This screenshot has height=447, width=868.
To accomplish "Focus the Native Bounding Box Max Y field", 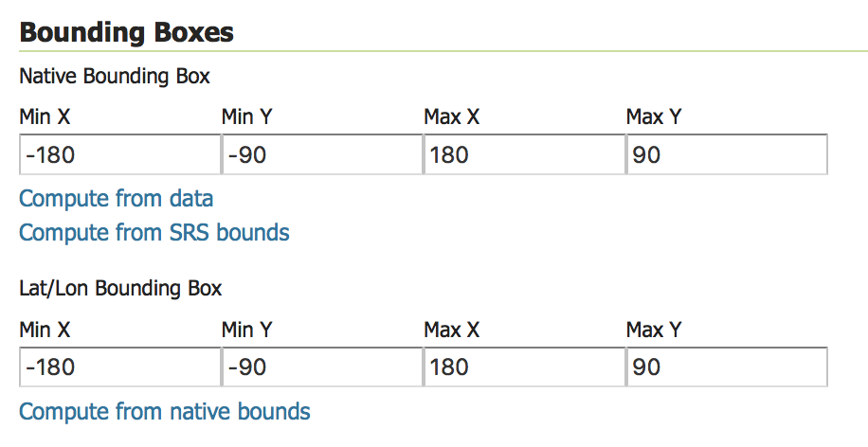I will (x=727, y=154).
